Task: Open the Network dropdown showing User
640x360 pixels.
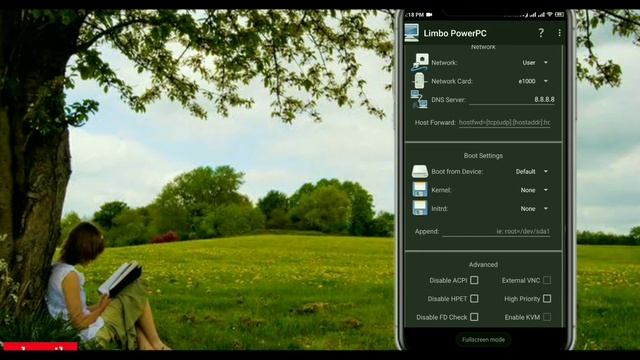Action: pyautogui.click(x=535, y=62)
